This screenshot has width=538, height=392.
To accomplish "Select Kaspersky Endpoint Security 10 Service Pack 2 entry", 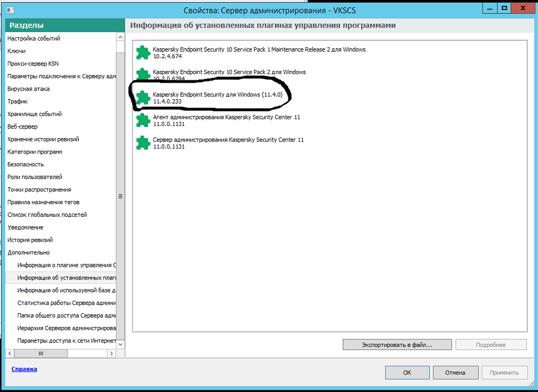I will click(229, 75).
